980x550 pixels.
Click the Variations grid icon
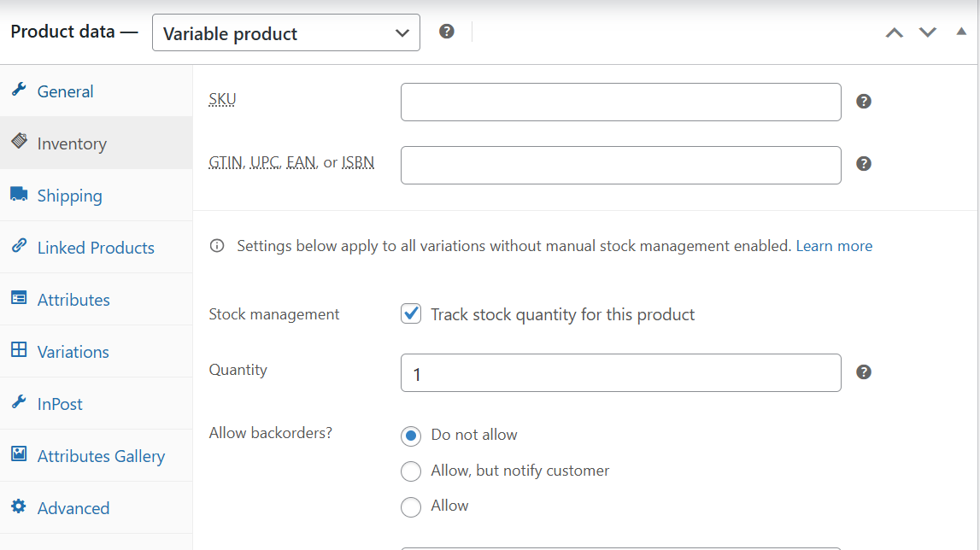[19, 350]
